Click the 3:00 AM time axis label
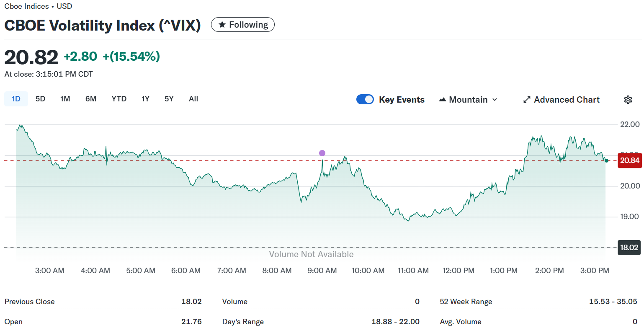 coord(49,271)
